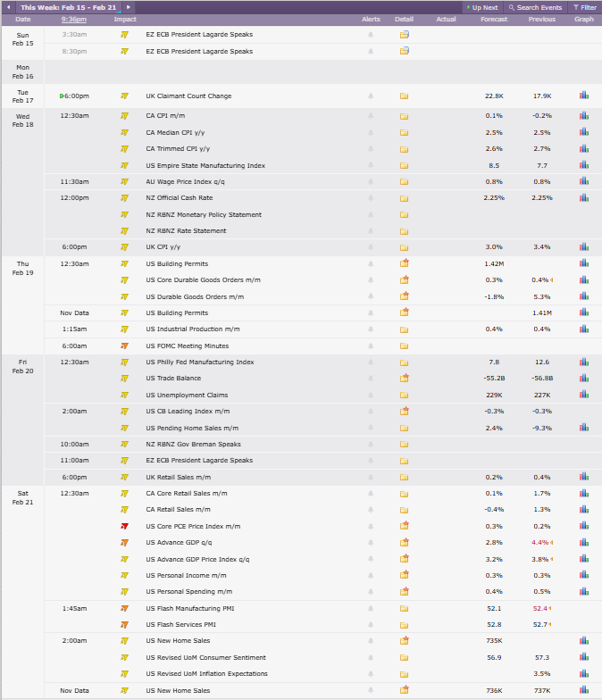The image size is (602, 700).
Task: Toggle alert bell for US Core PCE Price Index
Action: pos(371,527)
